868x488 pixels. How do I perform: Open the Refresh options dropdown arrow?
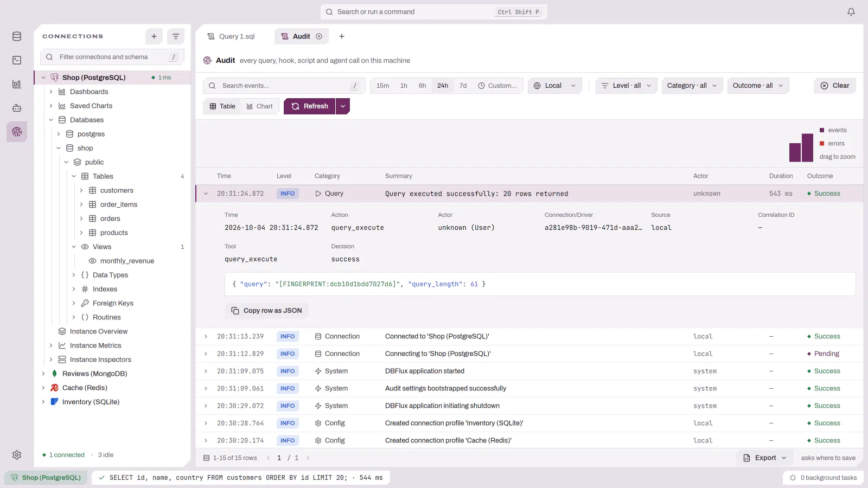coord(343,106)
